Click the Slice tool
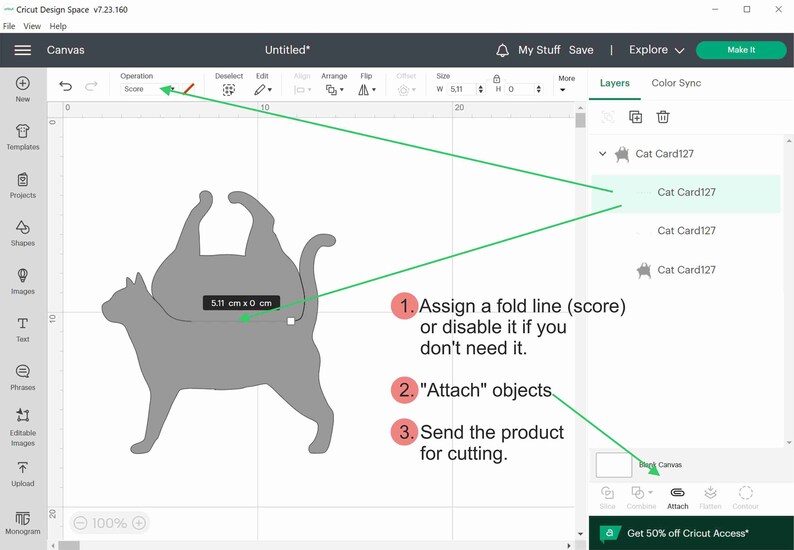The height and width of the screenshot is (550, 794). pyautogui.click(x=607, y=497)
